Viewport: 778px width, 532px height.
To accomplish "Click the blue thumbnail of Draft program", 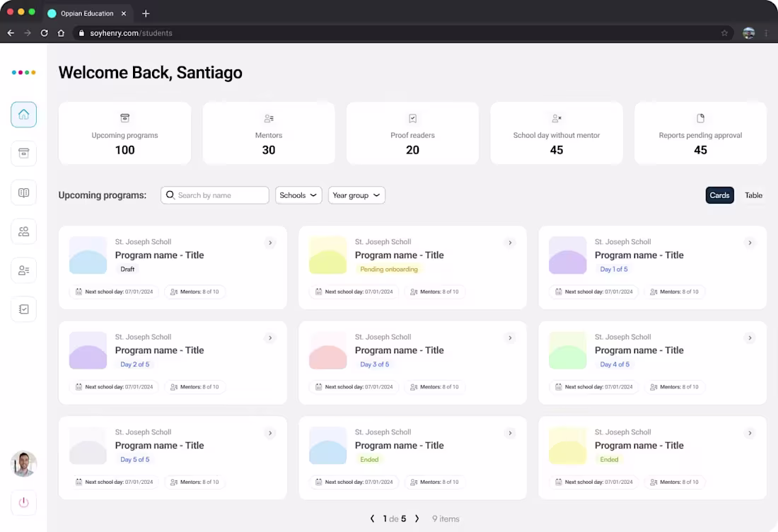I will pos(88,255).
